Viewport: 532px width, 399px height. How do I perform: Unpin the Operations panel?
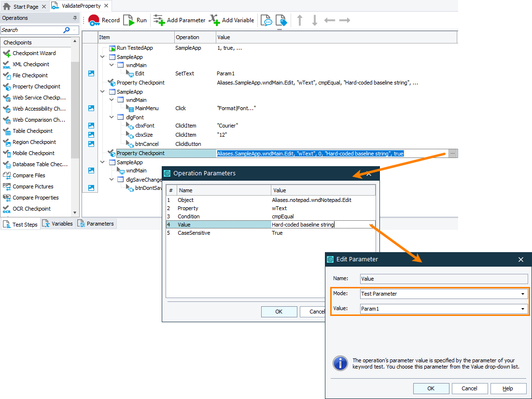click(76, 18)
